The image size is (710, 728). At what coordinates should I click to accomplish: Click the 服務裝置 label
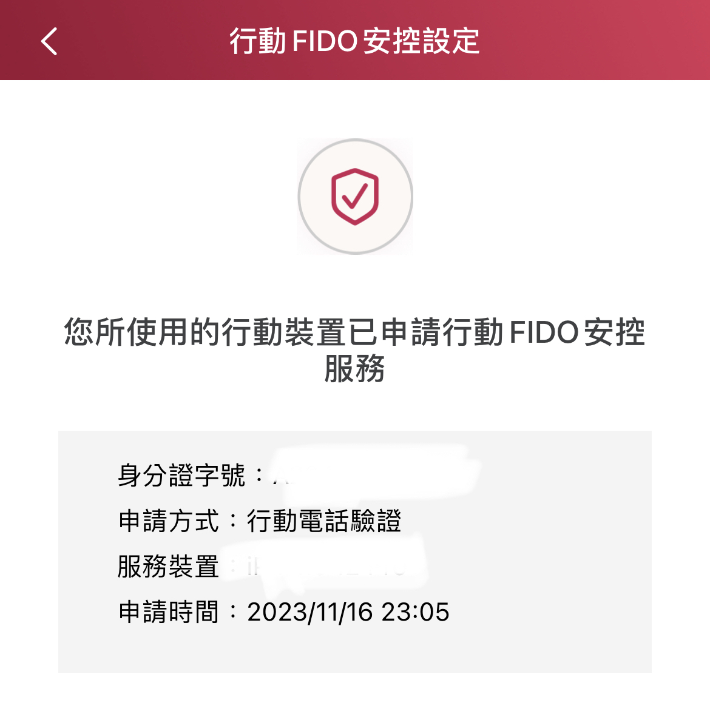pos(169,567)
